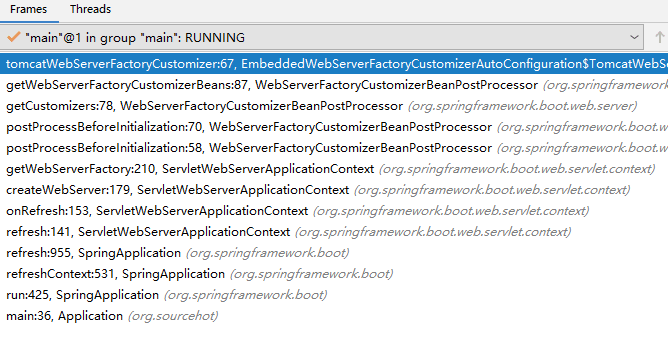Select the run:425 SpringApplication frame
The width and height of the screenshot is (668, 360).
click(x=334, y=295)
